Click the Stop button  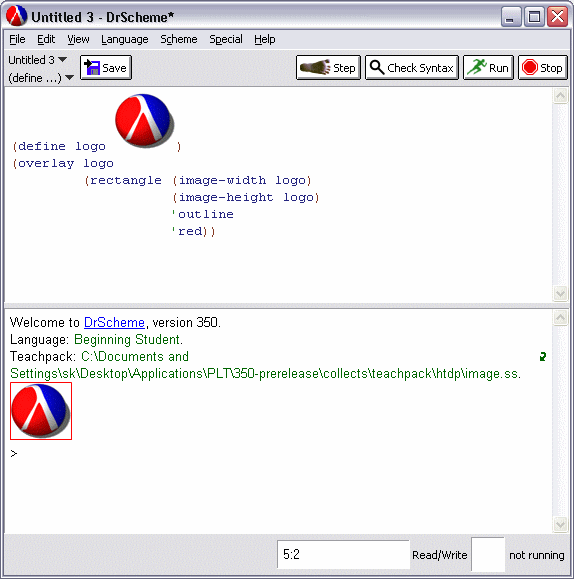pos(543,68)
